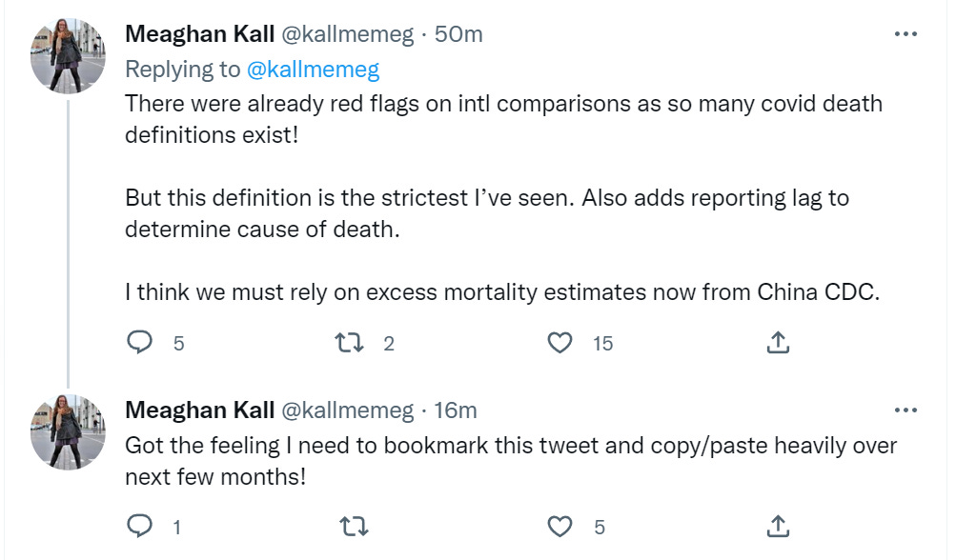Open more options for the 16m tweet
This screenshot has width=956, height=560.
pos(905,410)
